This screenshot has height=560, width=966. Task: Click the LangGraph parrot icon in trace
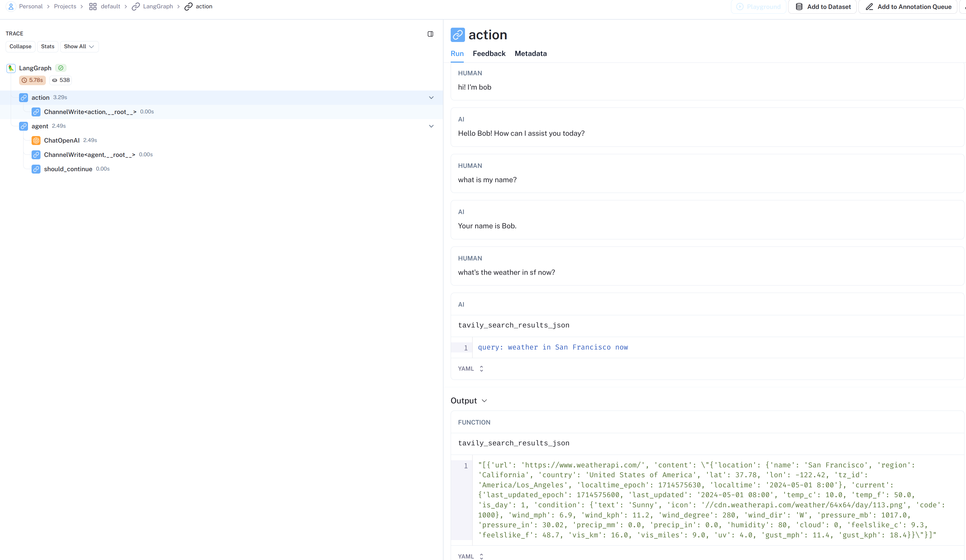[11, 68]
